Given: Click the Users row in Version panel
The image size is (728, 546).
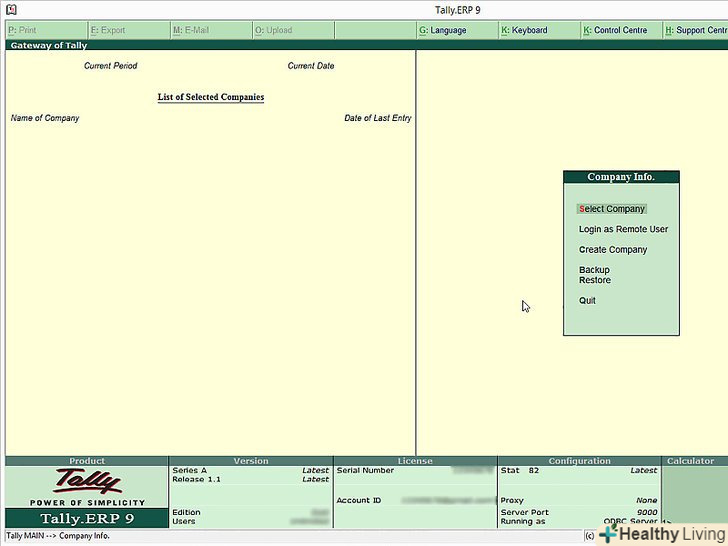Looking at the screenshot, I should tap(251, 521).
